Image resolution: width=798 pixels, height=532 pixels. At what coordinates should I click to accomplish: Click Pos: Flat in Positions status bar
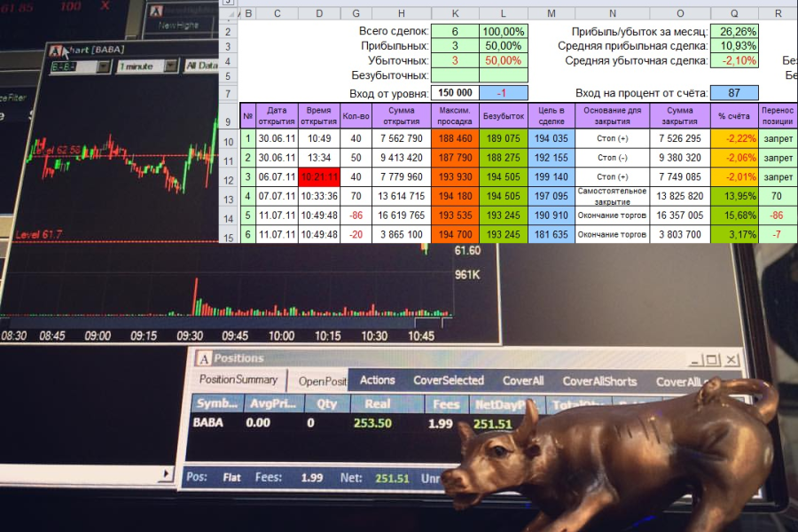(214, 478)
